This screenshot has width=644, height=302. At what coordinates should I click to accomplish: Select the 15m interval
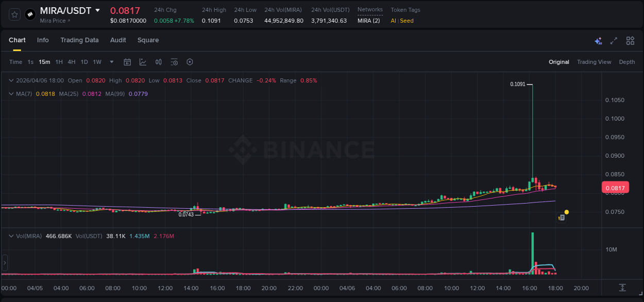[x=44, y=62]
